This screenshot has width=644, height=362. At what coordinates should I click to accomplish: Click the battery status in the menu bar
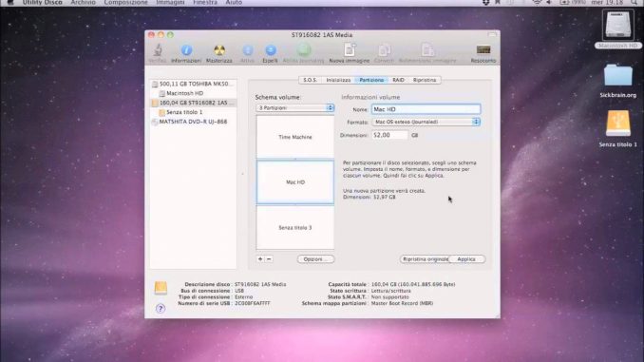pyautogui.click(x=573, y=3)
